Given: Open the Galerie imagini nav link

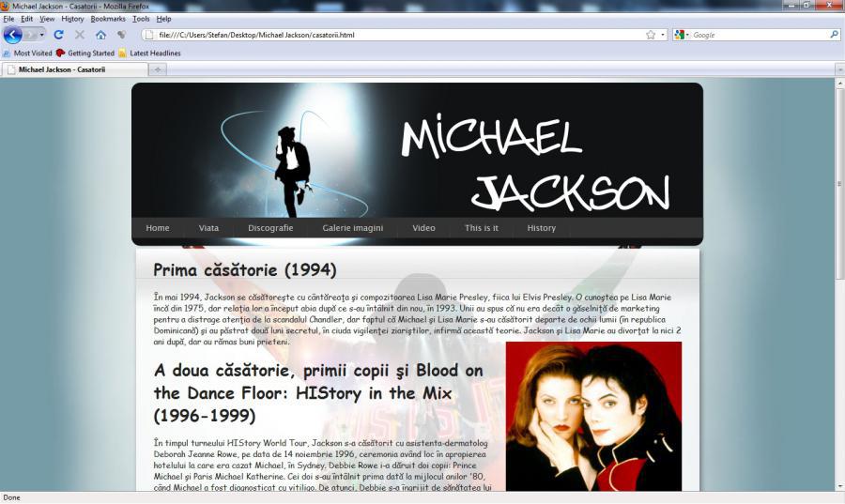Looking at the screenshot, I should pos(352,228).
